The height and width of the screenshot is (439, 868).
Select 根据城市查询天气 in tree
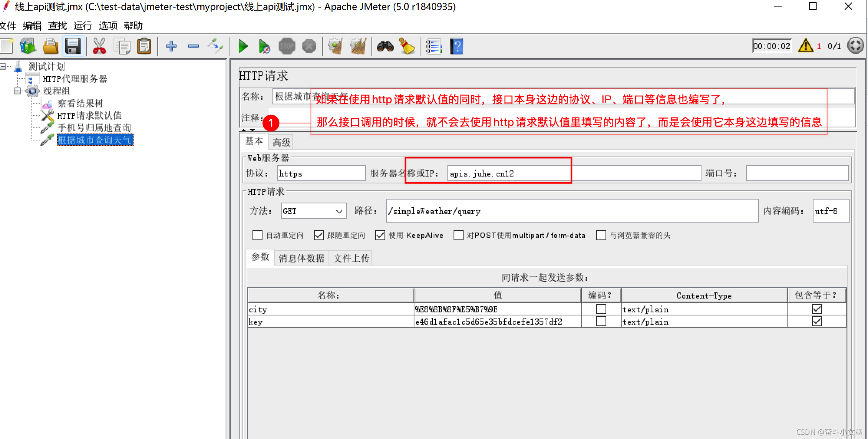point(95,140)
